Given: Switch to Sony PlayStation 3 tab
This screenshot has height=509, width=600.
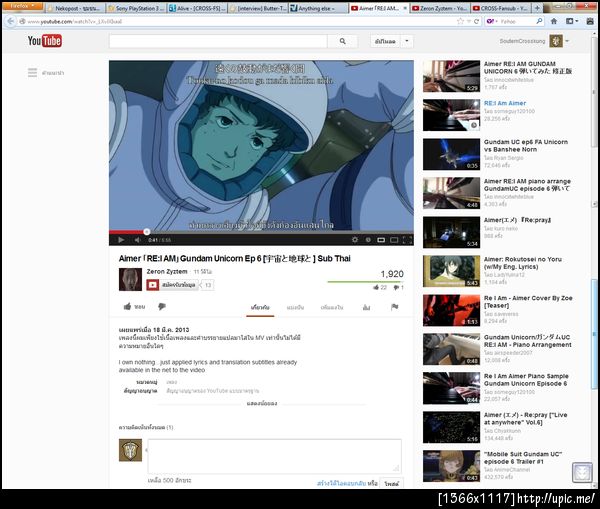Looking at the screenshot, I should click(136, 8).
